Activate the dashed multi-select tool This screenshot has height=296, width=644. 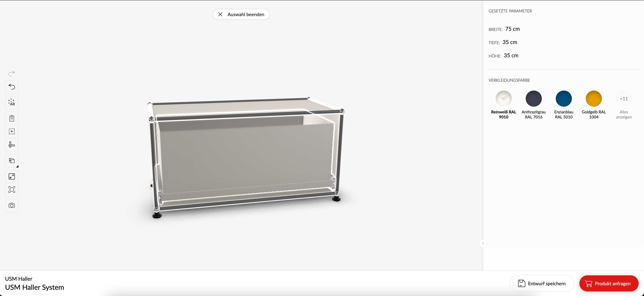point(12,131)
